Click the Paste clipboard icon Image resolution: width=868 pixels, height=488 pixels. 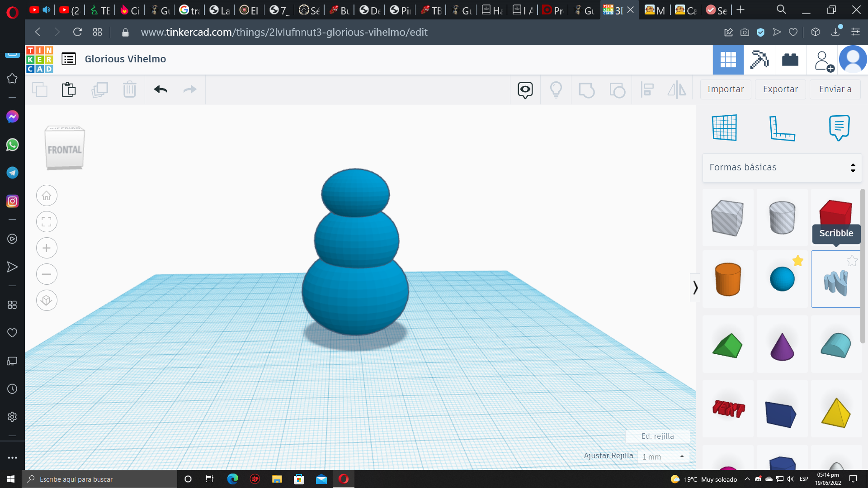69,89
